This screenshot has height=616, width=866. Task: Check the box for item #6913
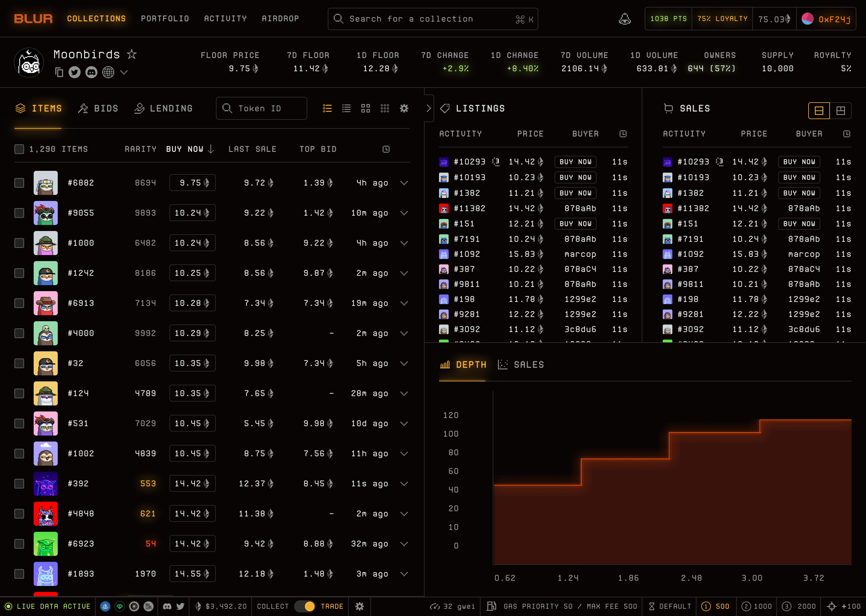19,303
